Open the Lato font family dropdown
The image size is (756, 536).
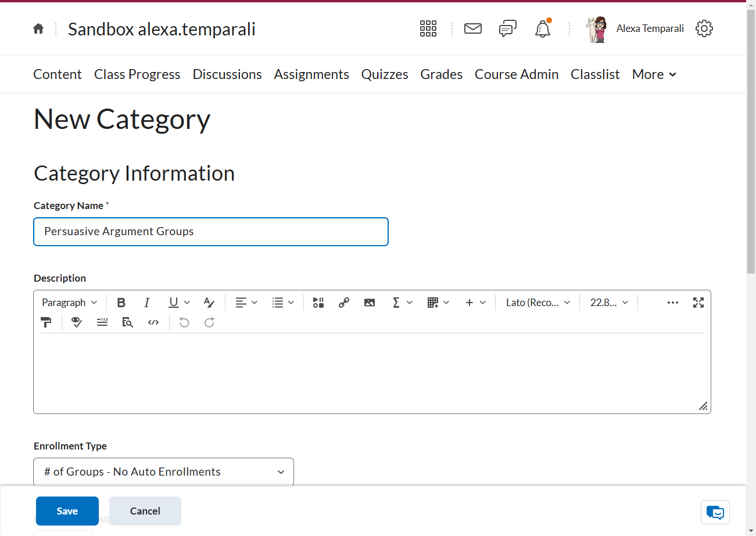[538, 303]
